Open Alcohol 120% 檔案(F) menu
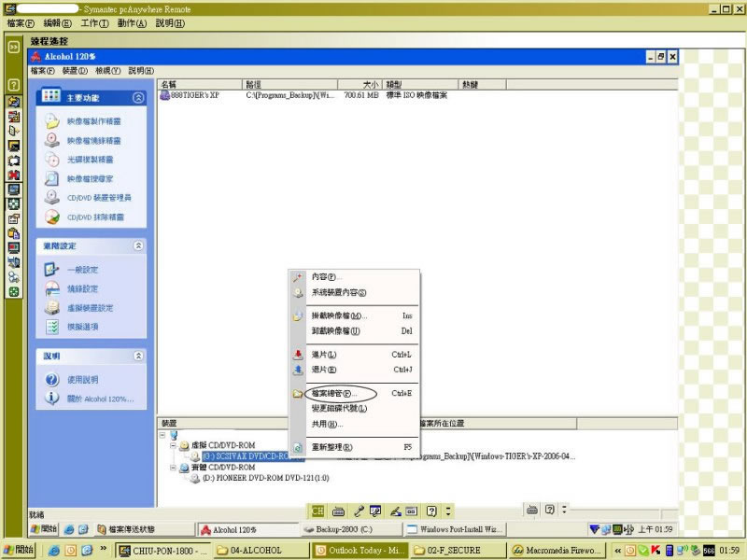Viewport: 747px width, 560px height. tap(42, 71)
